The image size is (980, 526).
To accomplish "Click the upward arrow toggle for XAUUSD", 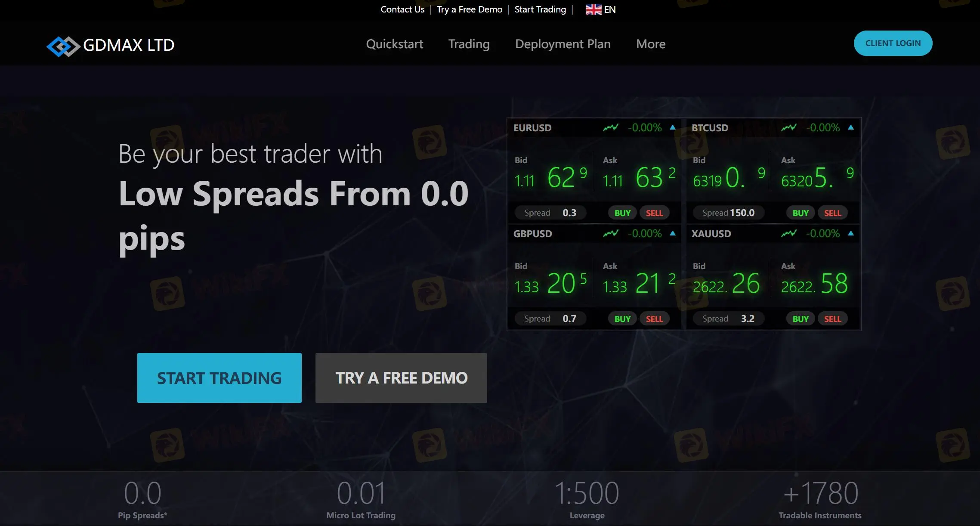I will pyautogui.click(x=851, y=233).
